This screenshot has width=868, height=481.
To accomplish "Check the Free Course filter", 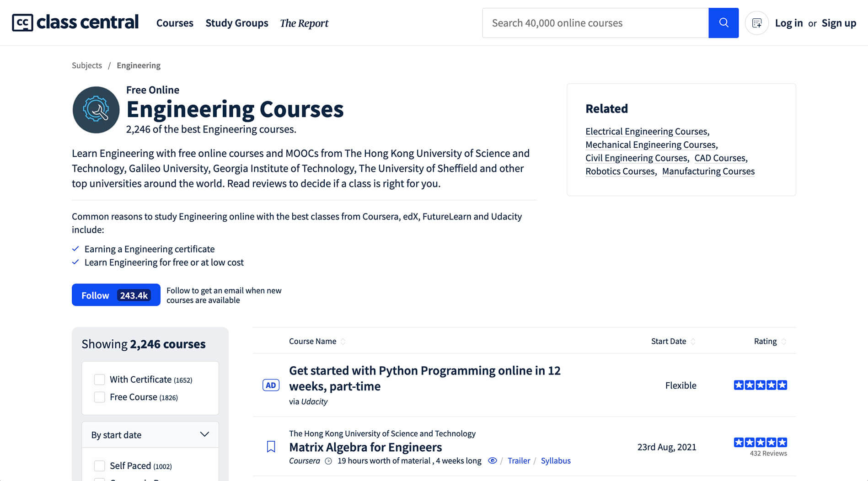I will click(99, 397).
